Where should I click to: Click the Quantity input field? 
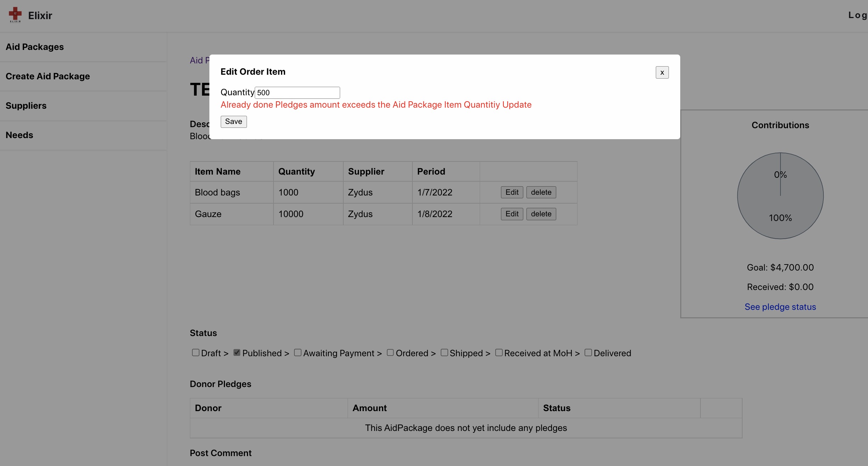297,93
